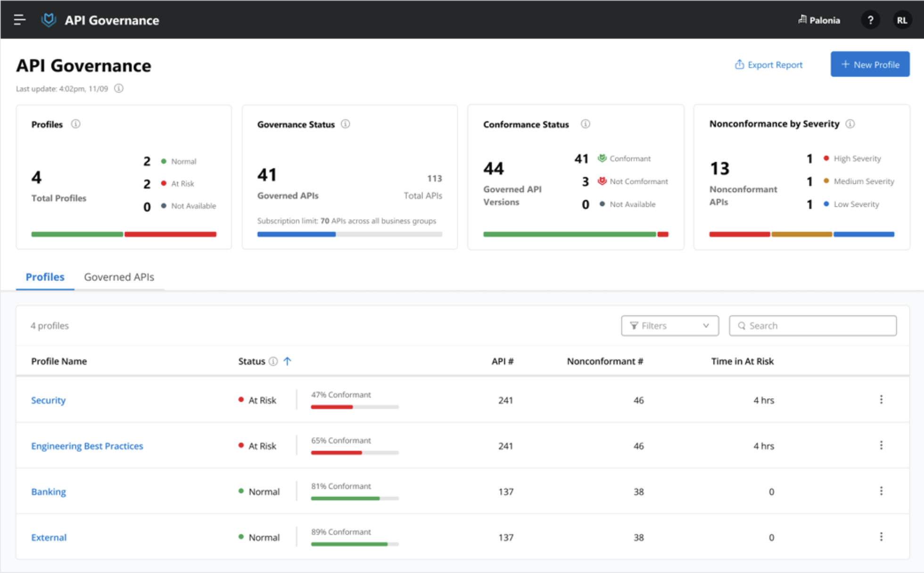Open the External row more-options menu
The width and height of the screenshot is (924, 573).
point(881,537)
